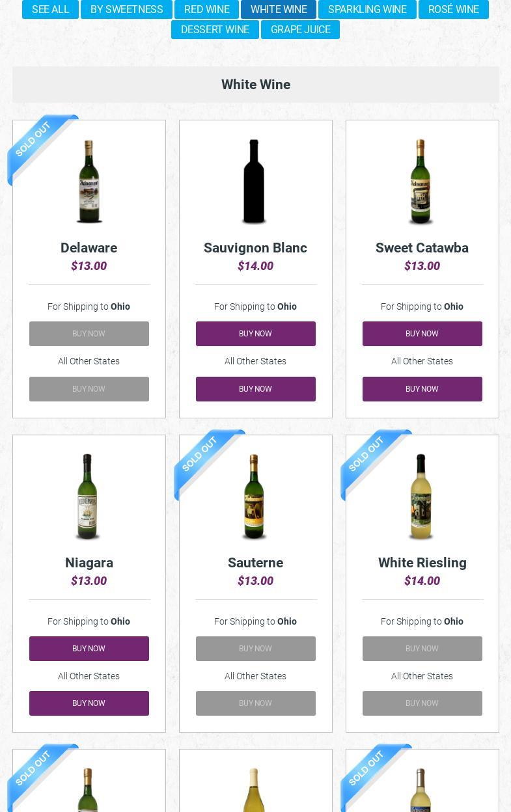
Task: Click the Niagara wine bottle image
Action: (88, 497)
